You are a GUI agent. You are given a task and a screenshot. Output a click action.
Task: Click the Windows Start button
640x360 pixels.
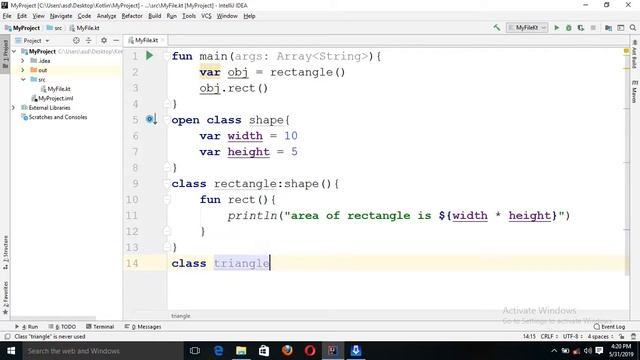11,351
